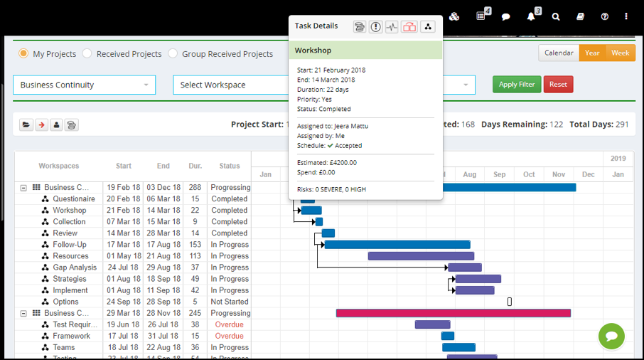
Task: Click the Dur. column header
Action: [195, 166]
